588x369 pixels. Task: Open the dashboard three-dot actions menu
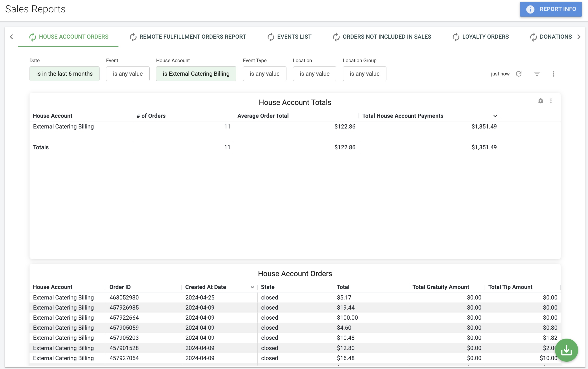point(553,74)
